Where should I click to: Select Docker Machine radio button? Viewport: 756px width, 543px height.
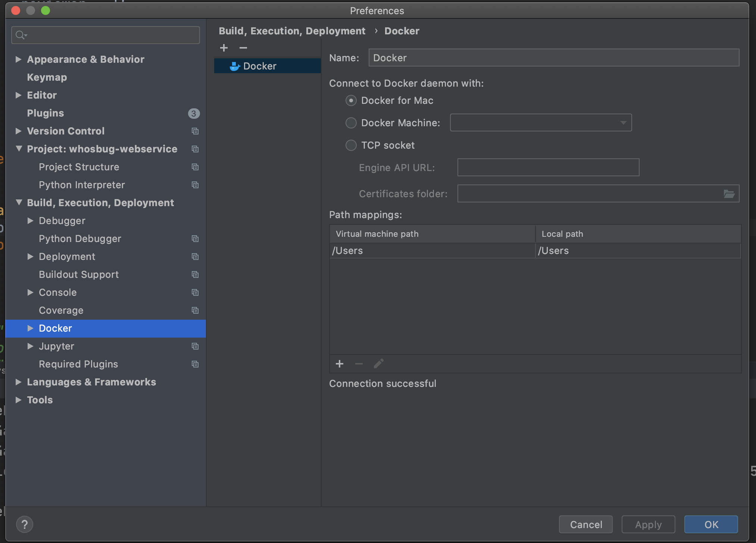coord(351,123)
